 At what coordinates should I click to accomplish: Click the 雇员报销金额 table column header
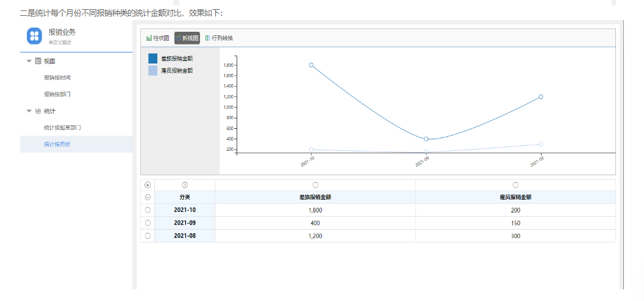tap(515, 197)
